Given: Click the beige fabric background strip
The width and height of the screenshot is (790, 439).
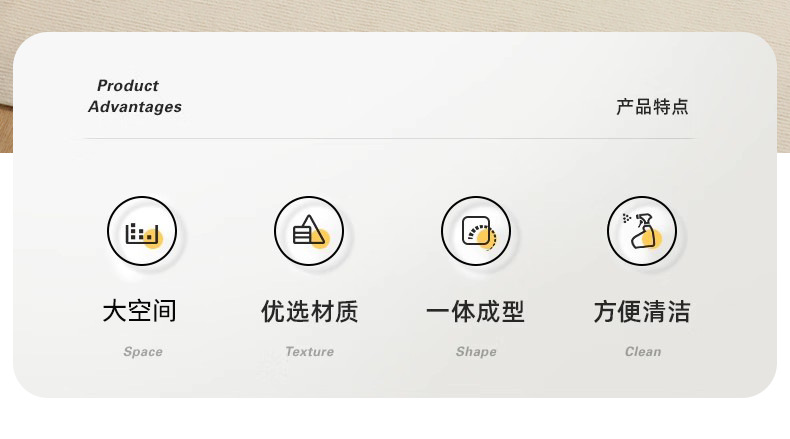Looking at the screenshot, I should (x=395, y=15).
